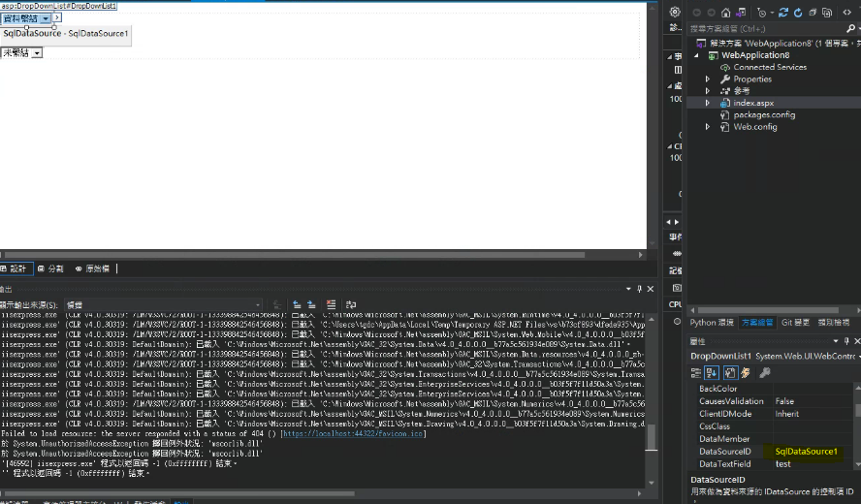Open Output panel window options arrow

click(628, 289)
